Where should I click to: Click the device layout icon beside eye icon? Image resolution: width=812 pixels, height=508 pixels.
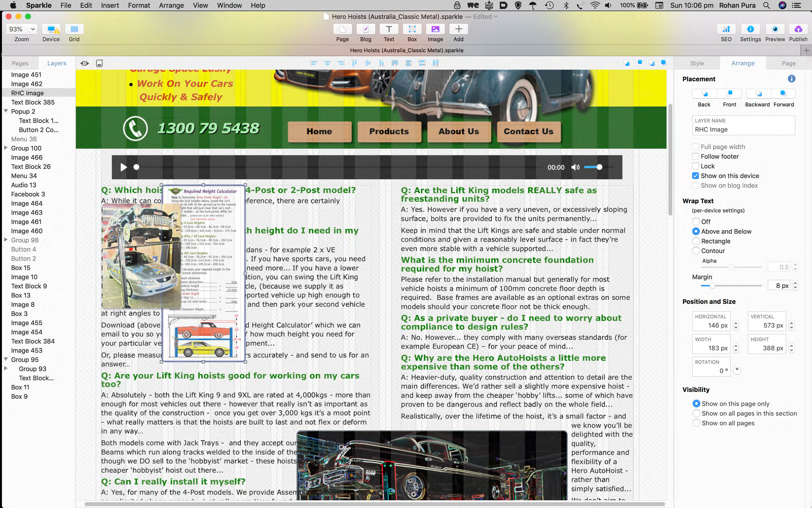click(99, 63)
